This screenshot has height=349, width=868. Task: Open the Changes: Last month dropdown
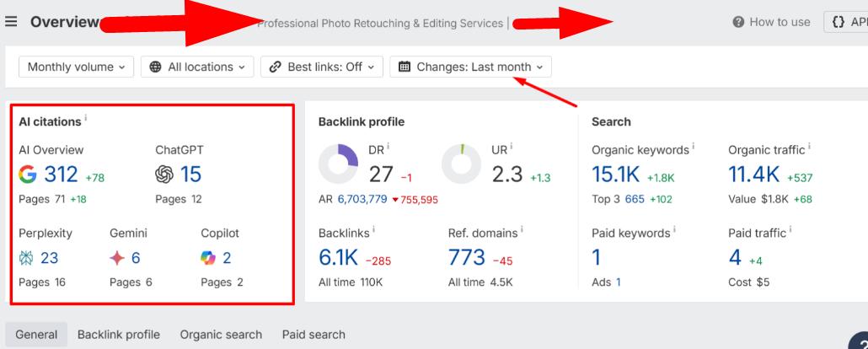470,67
